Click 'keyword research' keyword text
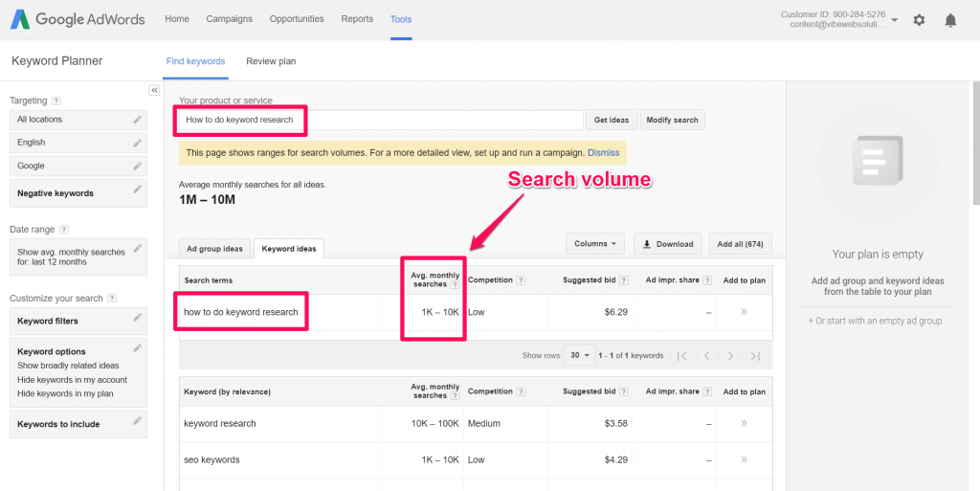This screenshot has width=980, height=491. pos(220,424)
